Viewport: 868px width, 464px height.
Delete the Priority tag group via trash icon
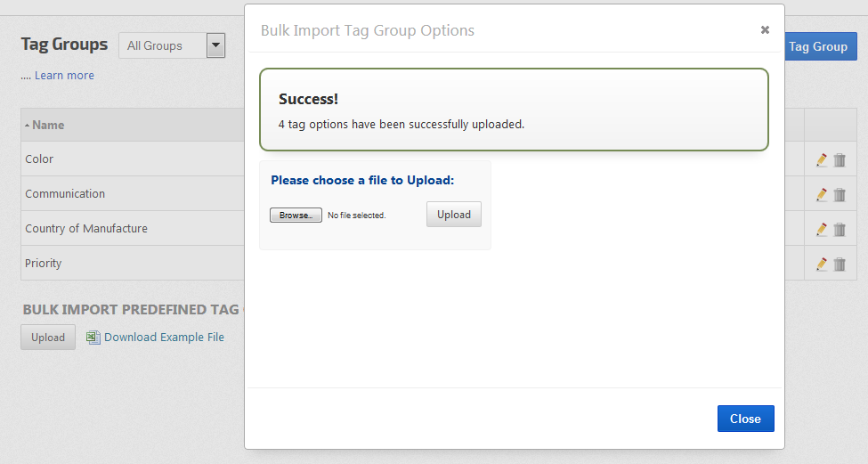pyautogui.click(x=840, y=264)
